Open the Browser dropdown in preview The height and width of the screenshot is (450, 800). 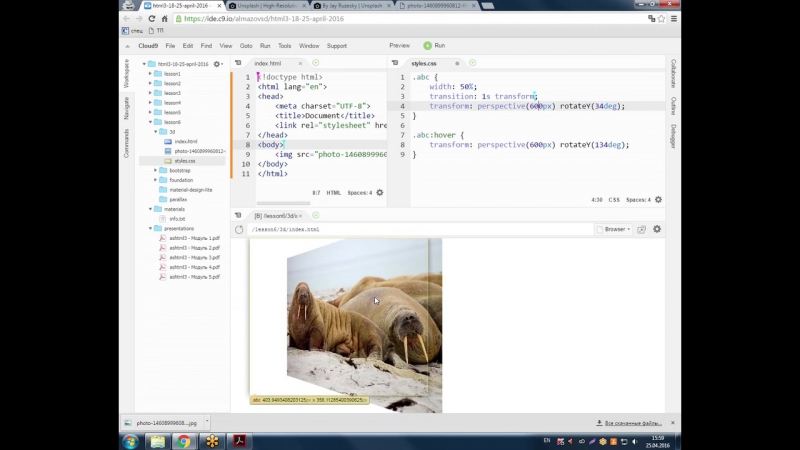(615, 229)
